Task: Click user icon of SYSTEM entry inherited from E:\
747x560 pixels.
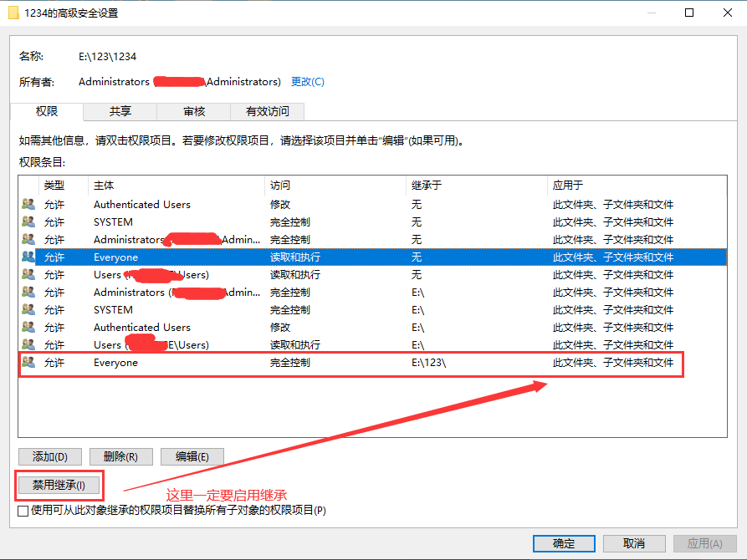Action: (x=28, y=310)
